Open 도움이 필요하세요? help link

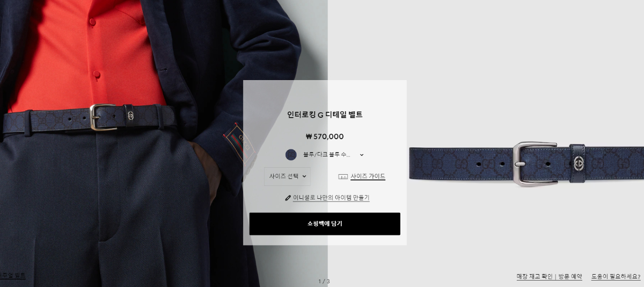(616, 276)
